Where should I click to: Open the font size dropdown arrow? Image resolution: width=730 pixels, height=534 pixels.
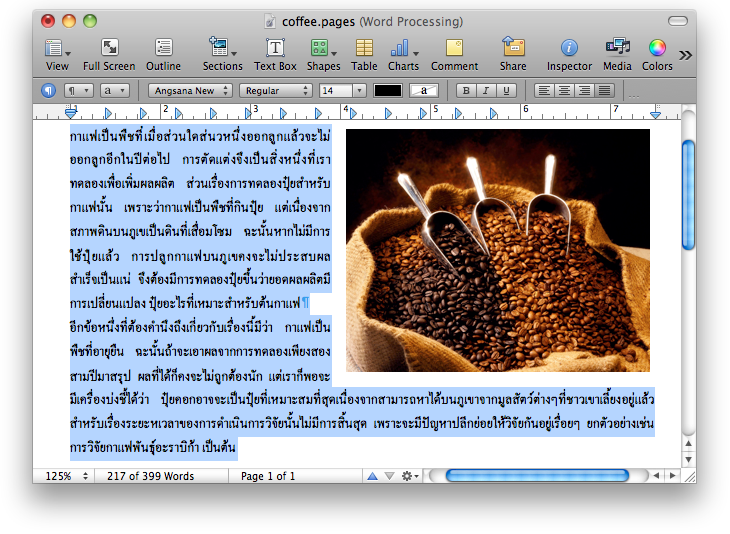(359, 90)
